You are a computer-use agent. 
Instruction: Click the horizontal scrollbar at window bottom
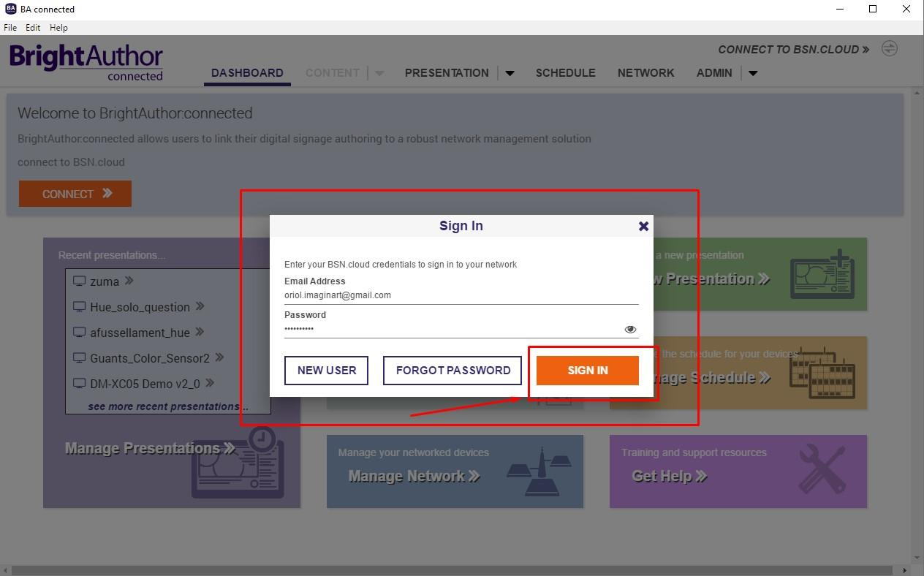tap(451, 570)
